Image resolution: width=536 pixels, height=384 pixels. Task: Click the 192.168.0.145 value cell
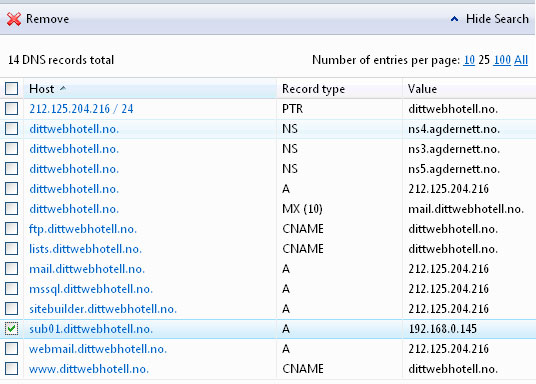tap(442, 329)
